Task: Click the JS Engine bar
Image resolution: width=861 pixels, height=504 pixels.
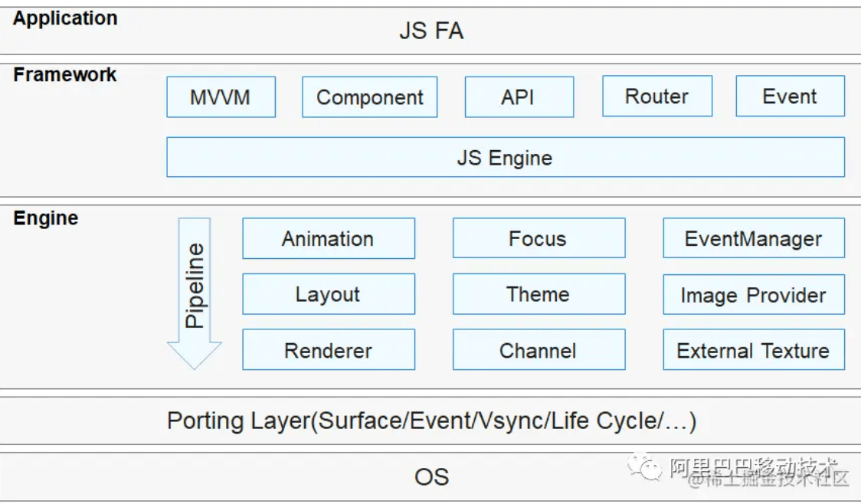Action: click(x=505, y=158)
